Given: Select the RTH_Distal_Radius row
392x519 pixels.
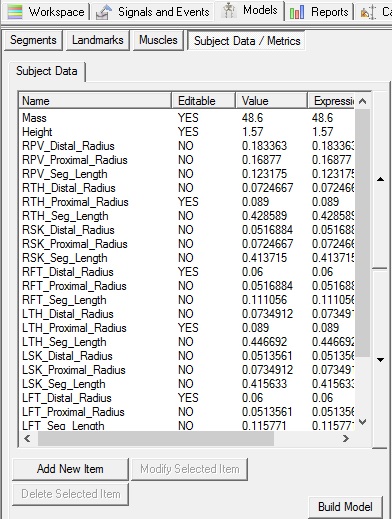Looking at the screenshot, I should click(187, 188).
